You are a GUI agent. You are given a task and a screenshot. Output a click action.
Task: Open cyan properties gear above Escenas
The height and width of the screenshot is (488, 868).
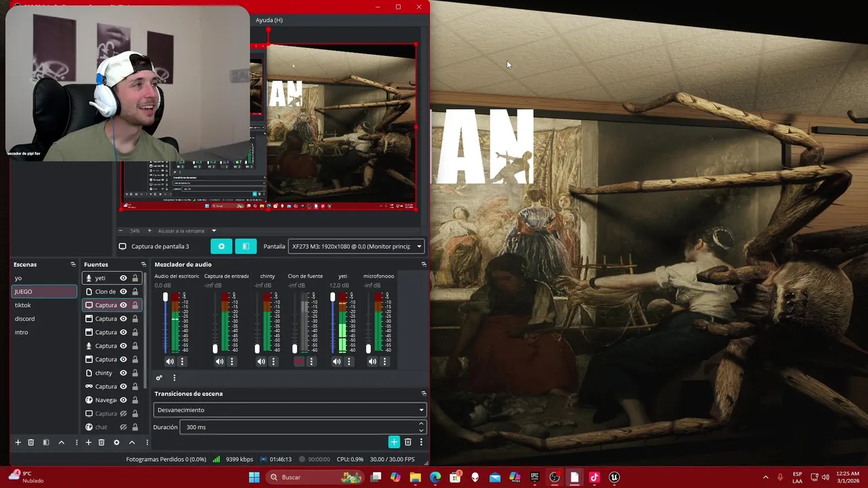(x=221, y=246)
